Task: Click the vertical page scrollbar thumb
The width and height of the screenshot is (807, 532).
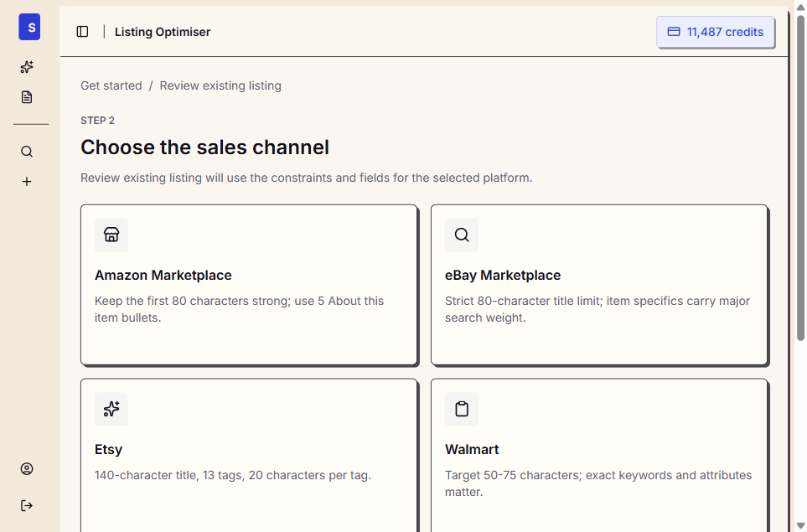Action: pos(800,178)
